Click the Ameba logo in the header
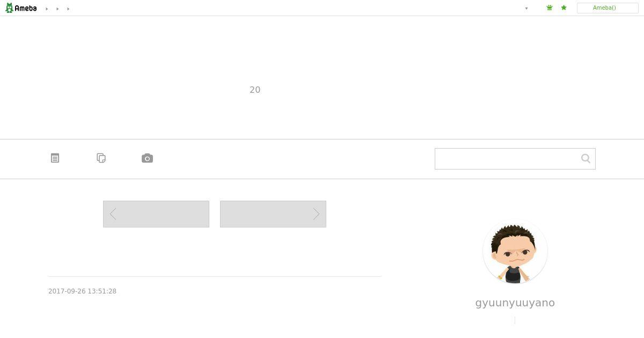This screenshot has width=644, height=338. [21, 8]
